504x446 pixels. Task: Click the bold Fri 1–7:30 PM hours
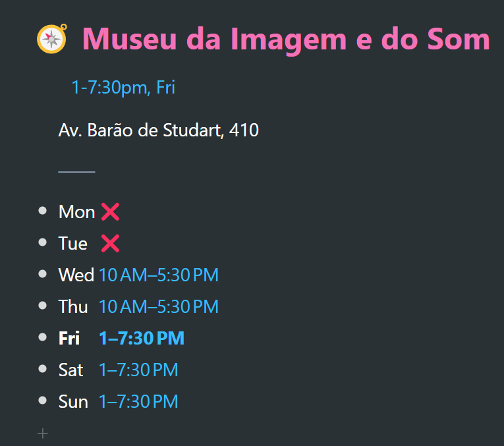pyautogui.click(x=142, y=338)
